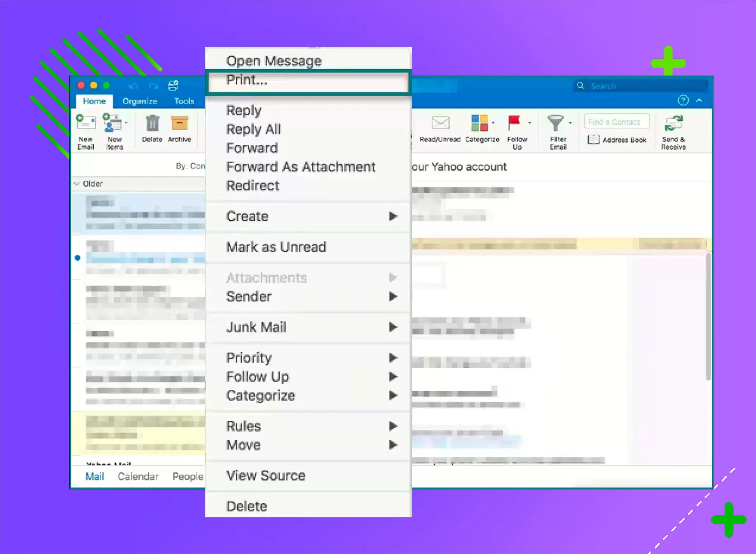This screenshot has height=554, width=756.
Task: Click the Search field in title bar
Action: [x=640, y=86]
